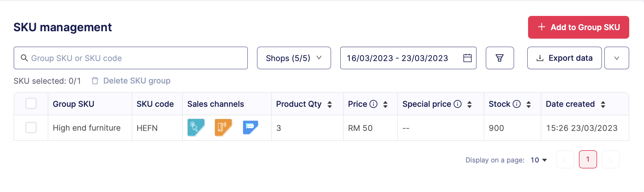Click the funnel filter icon button
The height and width of the screenshot is (192, 644).
[500, 58]
